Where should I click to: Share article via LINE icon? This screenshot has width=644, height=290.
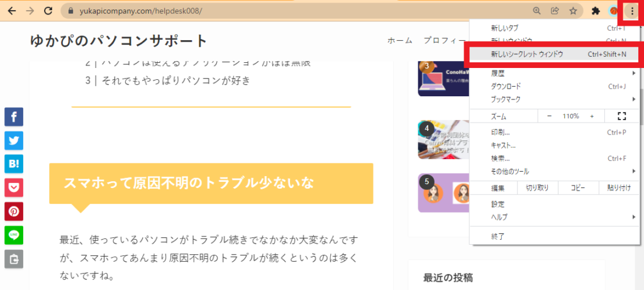click(14, 235)
